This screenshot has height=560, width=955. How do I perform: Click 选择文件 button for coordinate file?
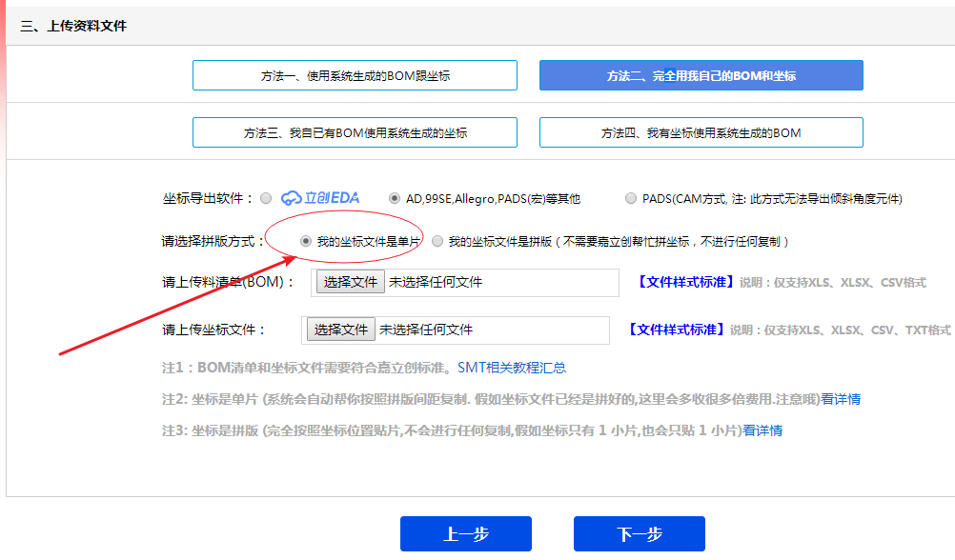[x=341, y=330]
